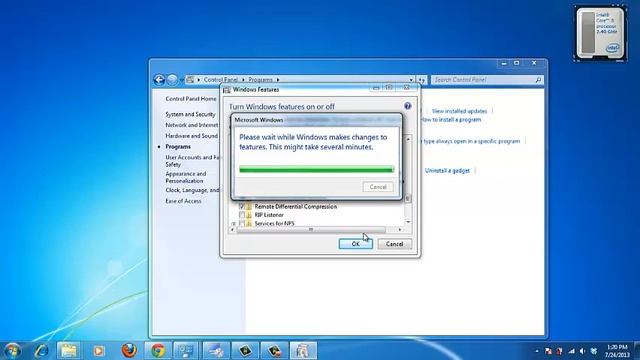The height and width of the screenshot is (360, 640).
Task: Expand the arrow after Control Panel breadcrumb
Action: pos(243,80)
